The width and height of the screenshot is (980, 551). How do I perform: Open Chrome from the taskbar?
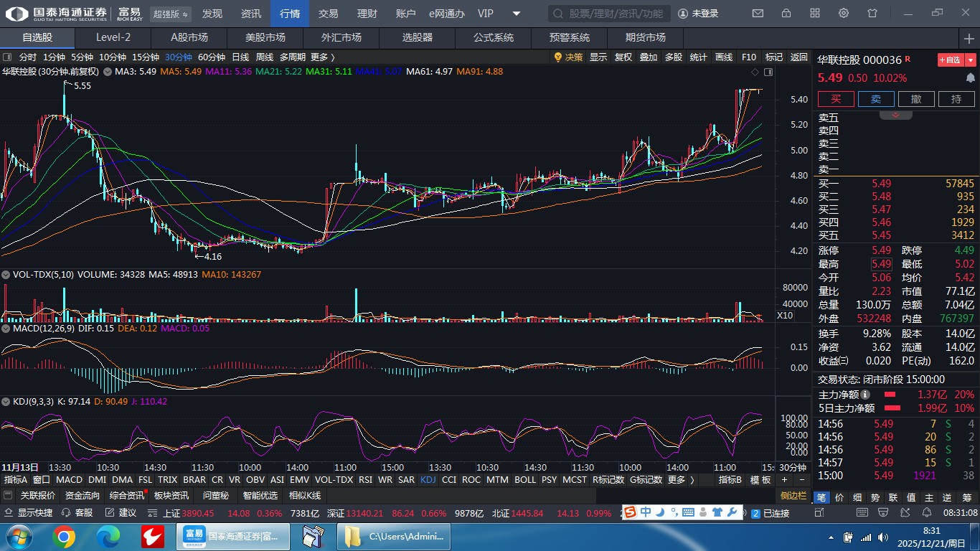click(63, 536)
